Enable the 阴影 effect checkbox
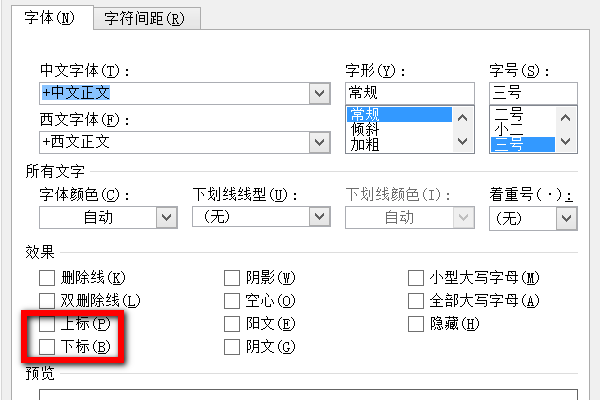This screenshot has width=600, height=400. click(232, 277)
